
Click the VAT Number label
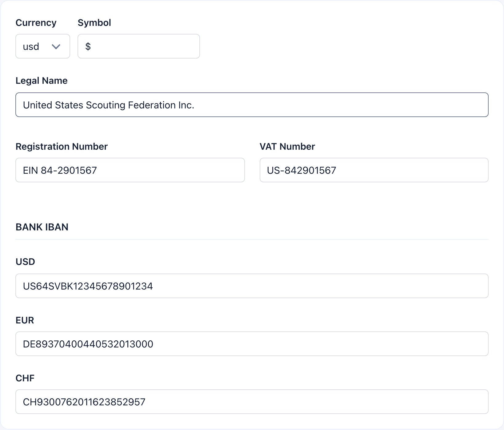[x=287, y=146]
